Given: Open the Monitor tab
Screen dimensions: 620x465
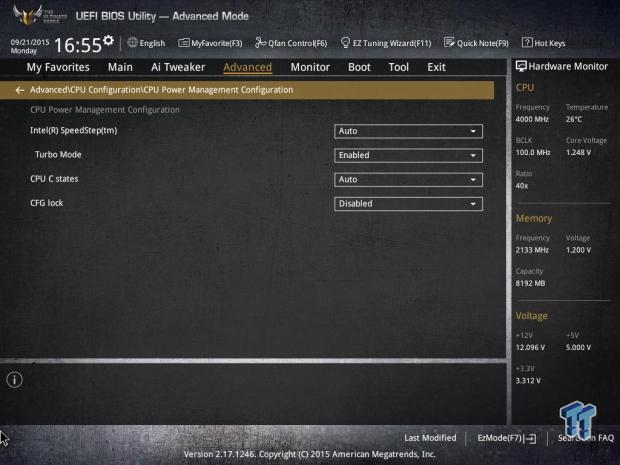Looking at the screenshot, I should (x=310, y=67).
